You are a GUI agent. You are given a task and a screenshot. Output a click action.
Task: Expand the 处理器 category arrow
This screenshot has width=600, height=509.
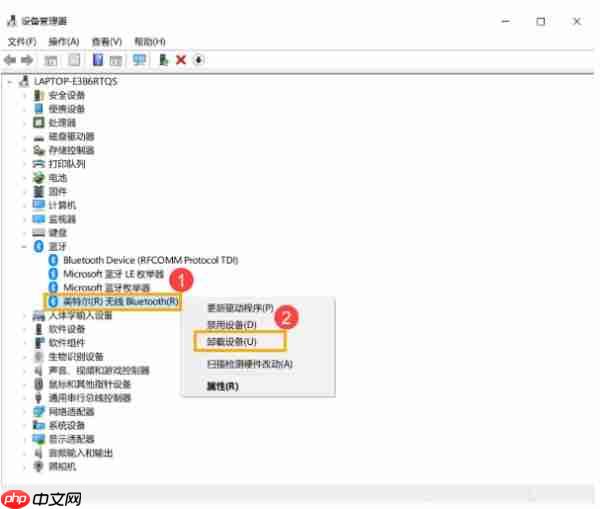pos(24,123)
